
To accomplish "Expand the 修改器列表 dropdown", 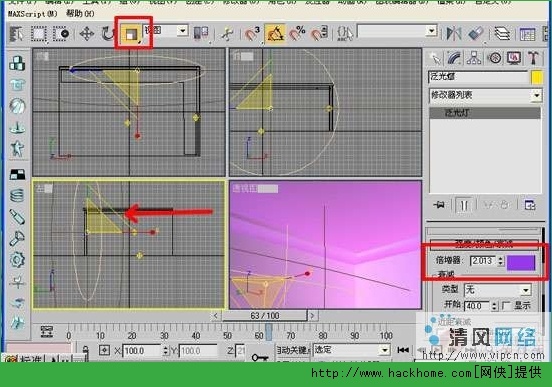I will click(485, 95).
